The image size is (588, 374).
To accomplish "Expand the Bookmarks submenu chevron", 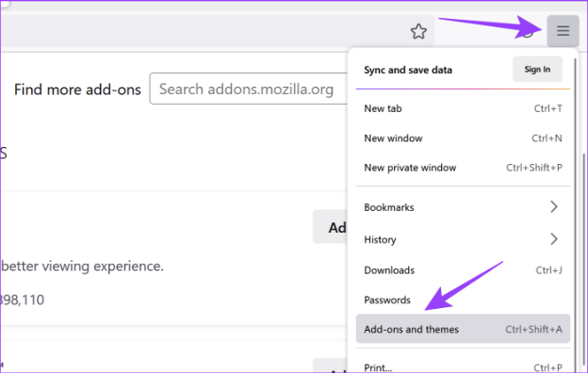I will (x=554, y=207).
